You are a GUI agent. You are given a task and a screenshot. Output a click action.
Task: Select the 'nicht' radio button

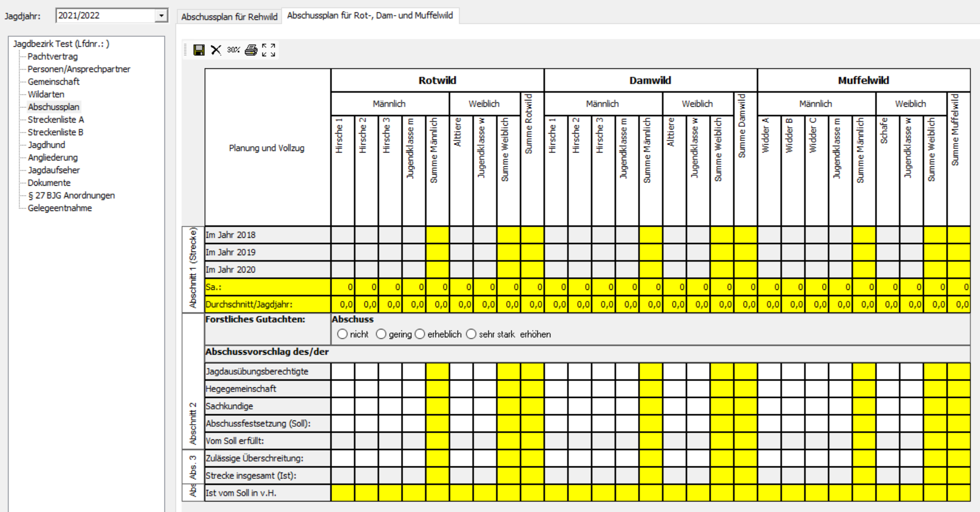[343, 334]
